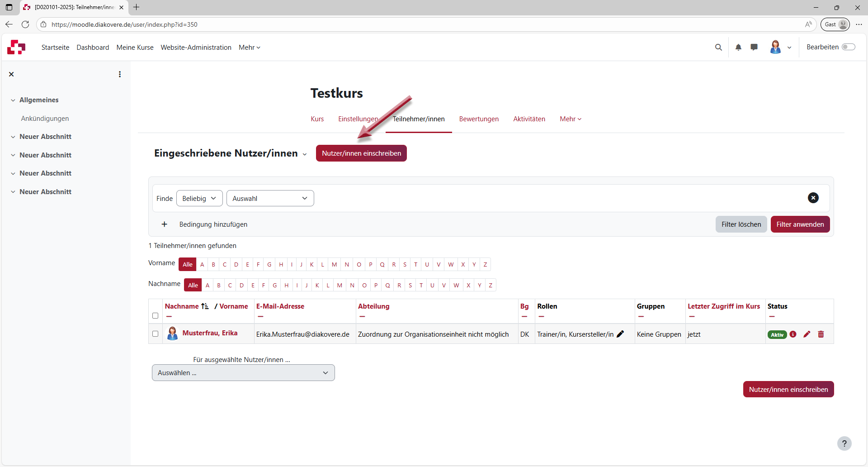Click the red trash icon to unenrol user
The image size is (868, 467).
tap(821, 334)
